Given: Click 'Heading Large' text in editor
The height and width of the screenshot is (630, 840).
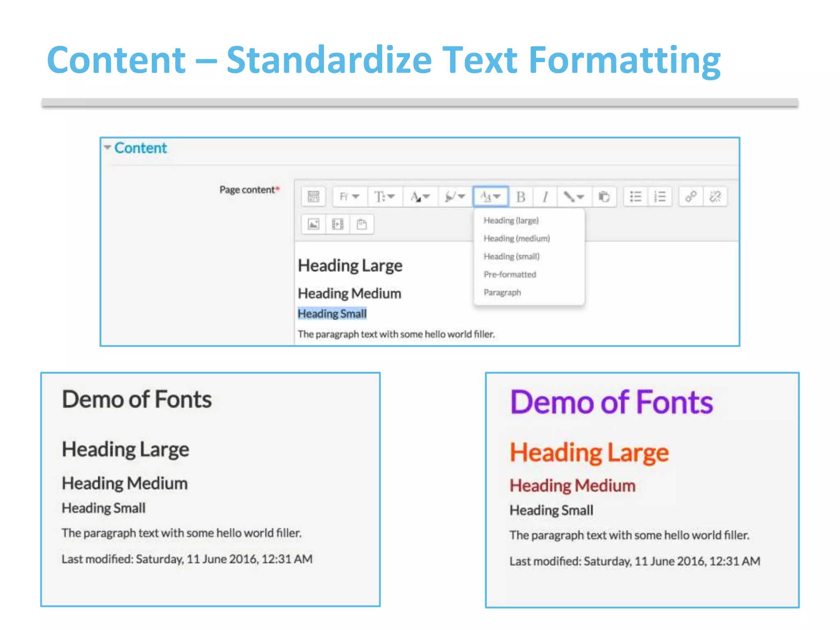Looking at the screenshot, I should pyautogui.click(x=350, y=266).
